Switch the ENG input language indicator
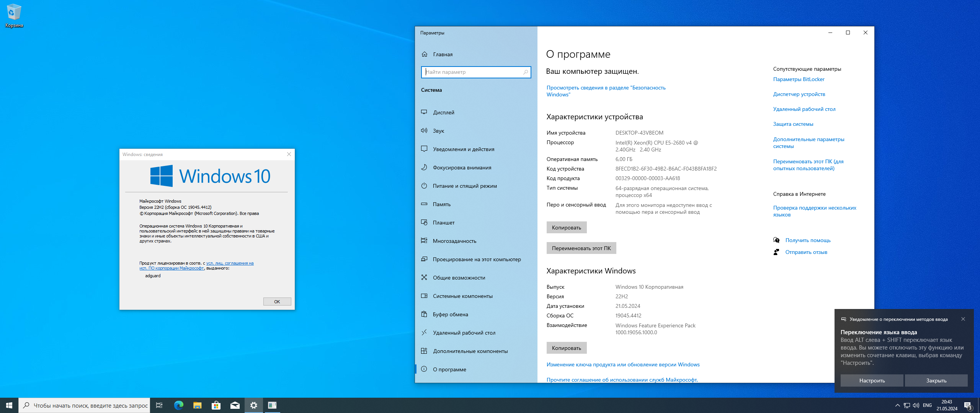980x413 pixels. pyautogui.click(x=927, y=405)
